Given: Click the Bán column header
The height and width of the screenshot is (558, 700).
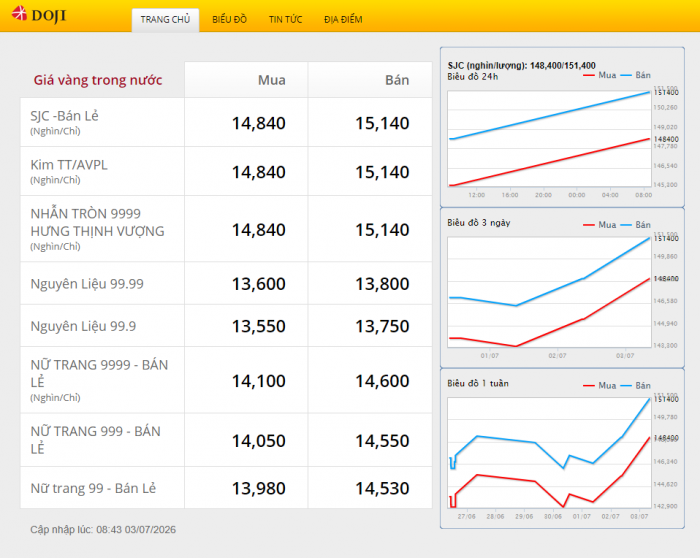Looking at the screenshot, I should click(x=397, y=80).
